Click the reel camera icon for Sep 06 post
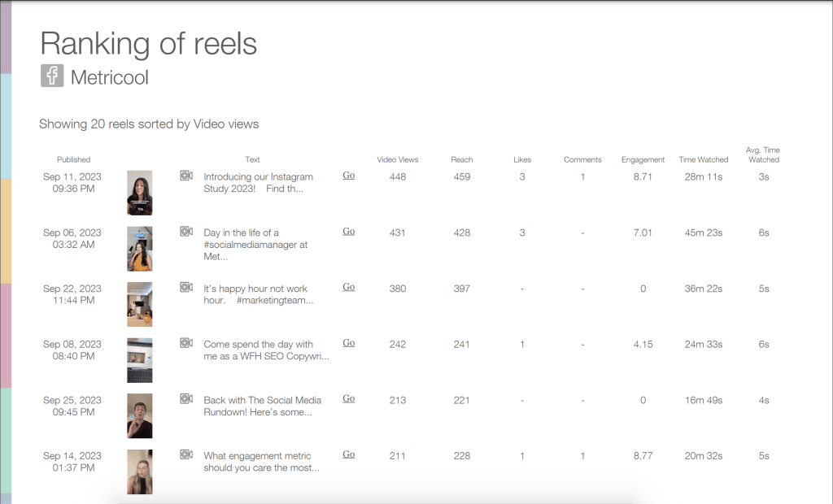Image resolution: width=833 pixels, height=504 pixels. click(186, 232)
